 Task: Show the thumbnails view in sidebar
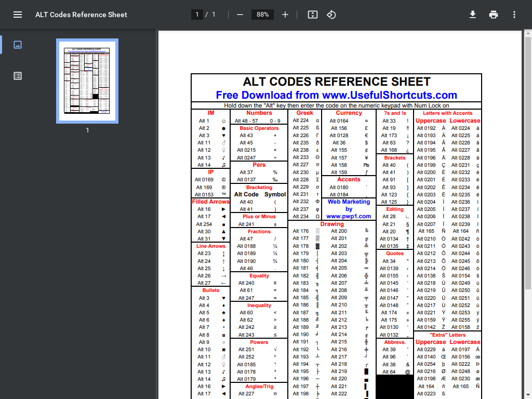pyautogui.click(x=18, y=45)
